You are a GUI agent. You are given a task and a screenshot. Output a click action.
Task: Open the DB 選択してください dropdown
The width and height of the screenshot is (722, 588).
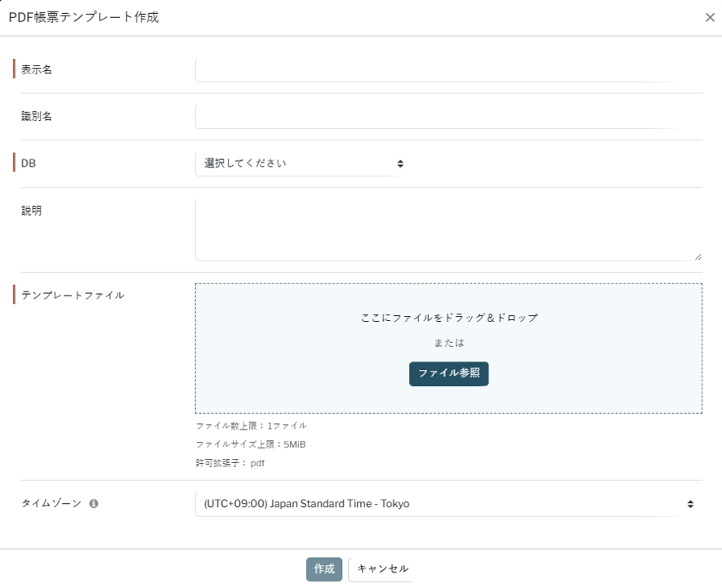[x=301, y=163]
